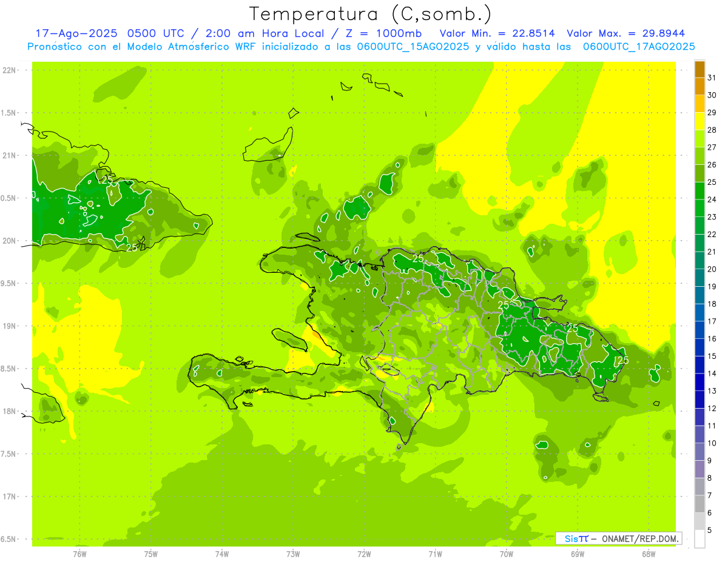Click the '18N' latitude label

coord(9,411)
